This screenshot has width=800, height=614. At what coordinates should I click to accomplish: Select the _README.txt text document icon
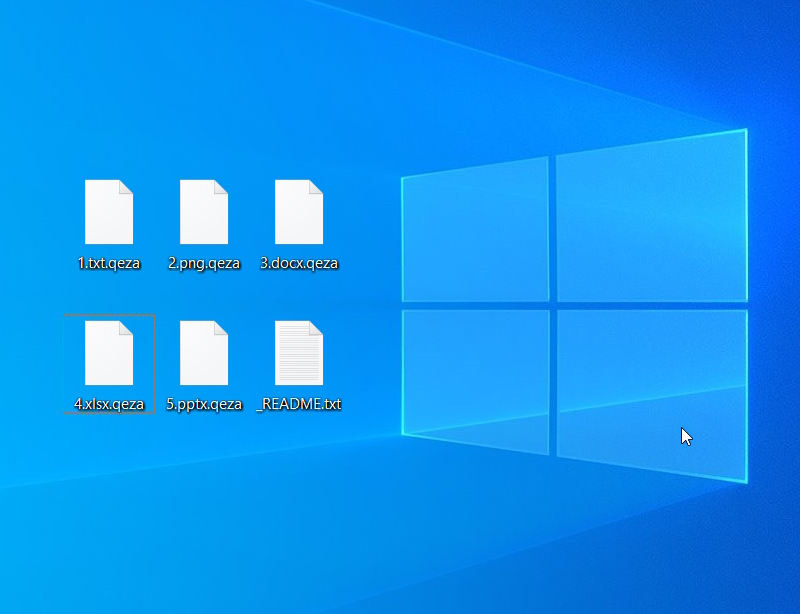click(298, 352)
